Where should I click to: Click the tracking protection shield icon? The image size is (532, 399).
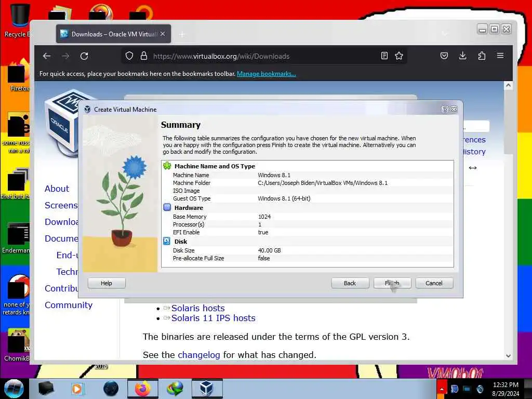[129, 56]
